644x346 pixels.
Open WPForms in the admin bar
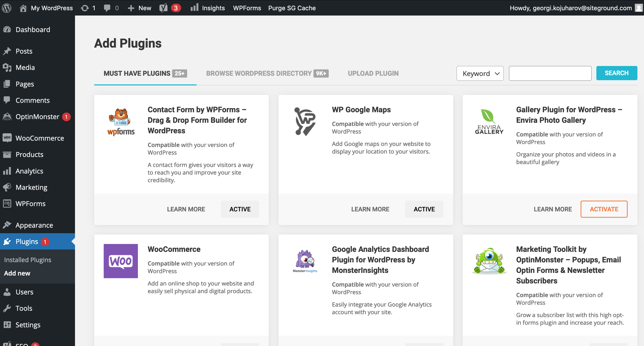(x=247, y=8)
